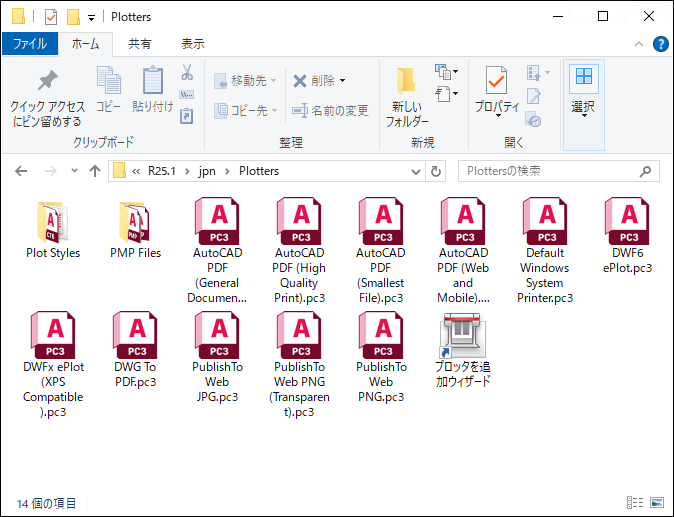Click R25.1 in the address path
The width and height of the screenshot is (674, 517).
162,171
